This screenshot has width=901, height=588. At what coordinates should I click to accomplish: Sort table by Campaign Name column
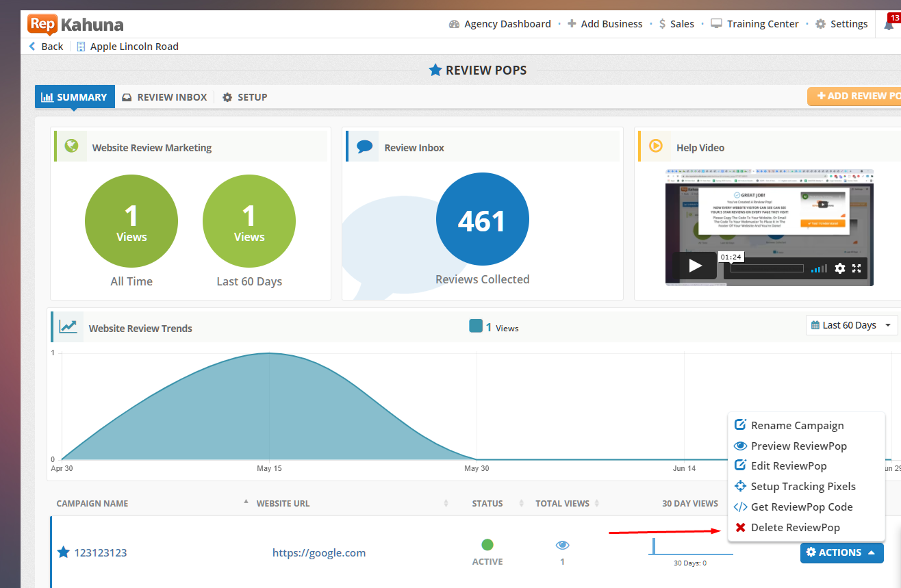[x=92, y=503]
